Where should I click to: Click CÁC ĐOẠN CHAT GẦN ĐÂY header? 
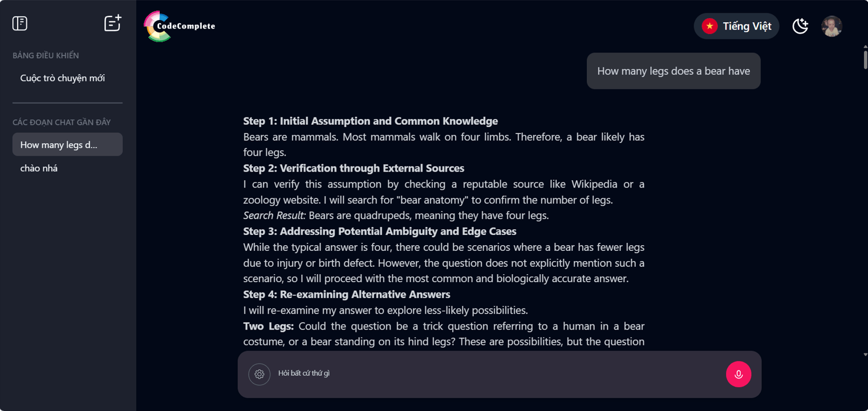tap(62, 122)
